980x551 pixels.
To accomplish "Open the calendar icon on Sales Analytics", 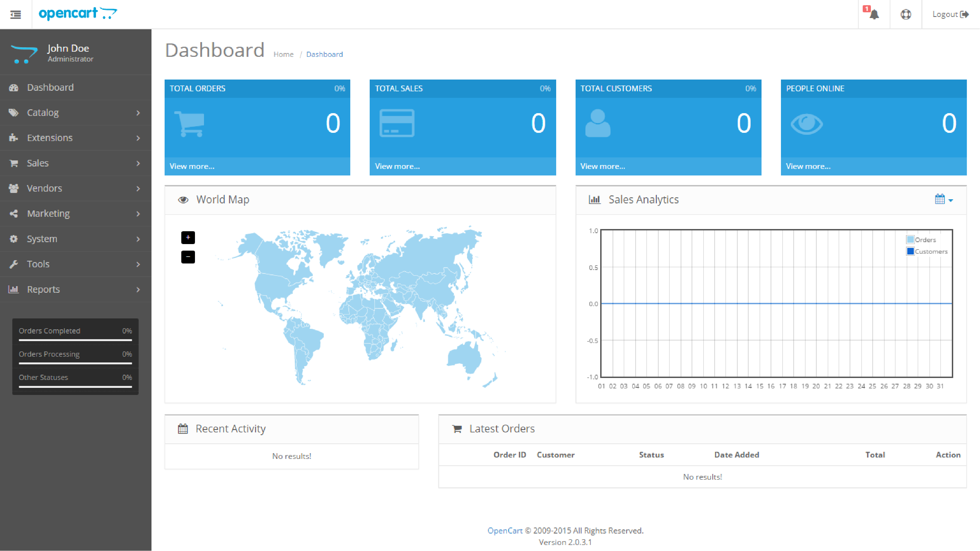I will pyautogui.click(x=940, y=199).
